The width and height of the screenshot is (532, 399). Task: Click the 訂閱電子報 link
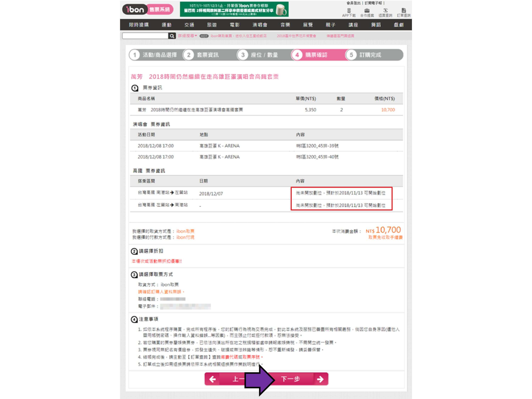coord(373,3)
